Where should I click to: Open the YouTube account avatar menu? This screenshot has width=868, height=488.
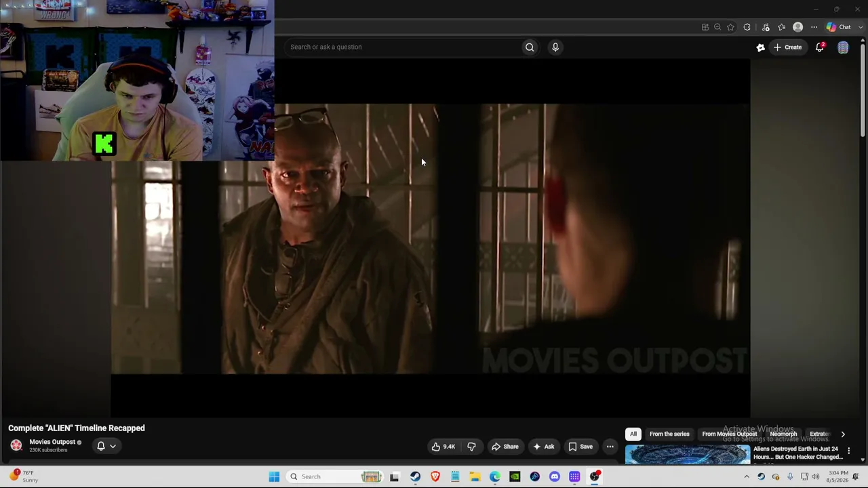pos(843,47)
